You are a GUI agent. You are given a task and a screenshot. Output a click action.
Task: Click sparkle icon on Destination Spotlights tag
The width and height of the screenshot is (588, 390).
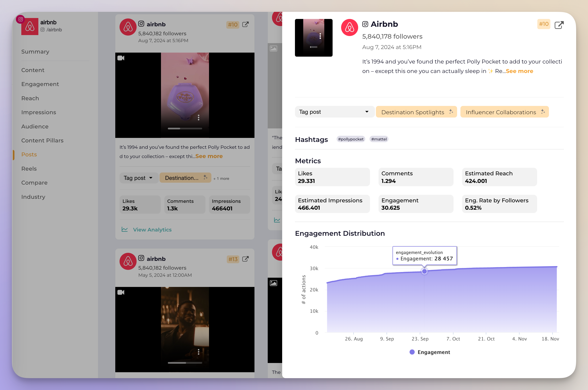pos(451,112)
